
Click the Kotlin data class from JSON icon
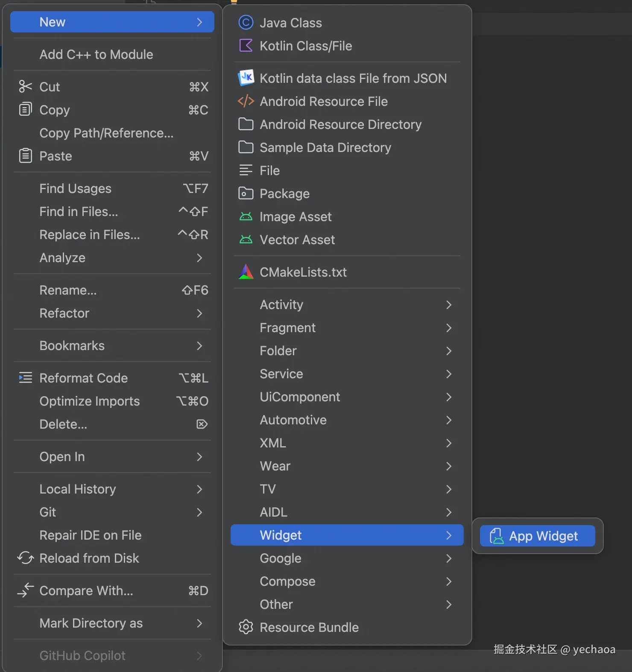coord(246,78)
